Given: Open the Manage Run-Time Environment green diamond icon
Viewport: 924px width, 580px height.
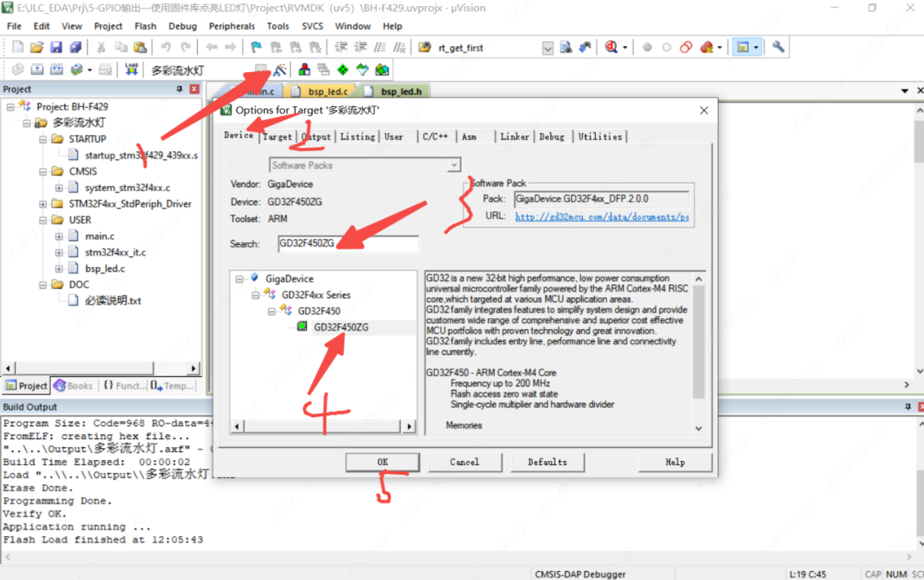Looking at the screenshot, I should (343, 70).
